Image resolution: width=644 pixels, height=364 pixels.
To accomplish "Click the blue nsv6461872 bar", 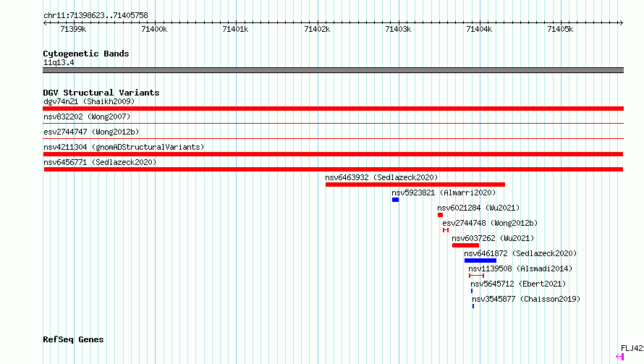I will coord(480,261).
